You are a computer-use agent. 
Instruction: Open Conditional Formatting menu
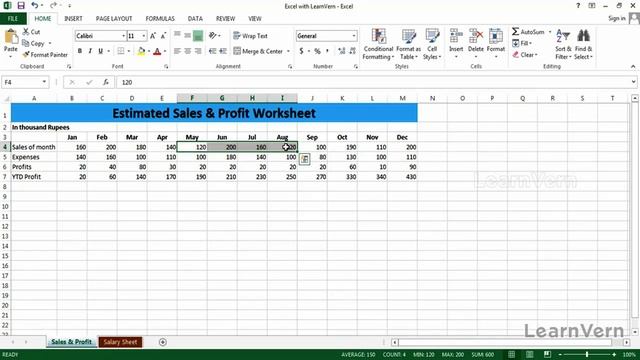point(378,44)
